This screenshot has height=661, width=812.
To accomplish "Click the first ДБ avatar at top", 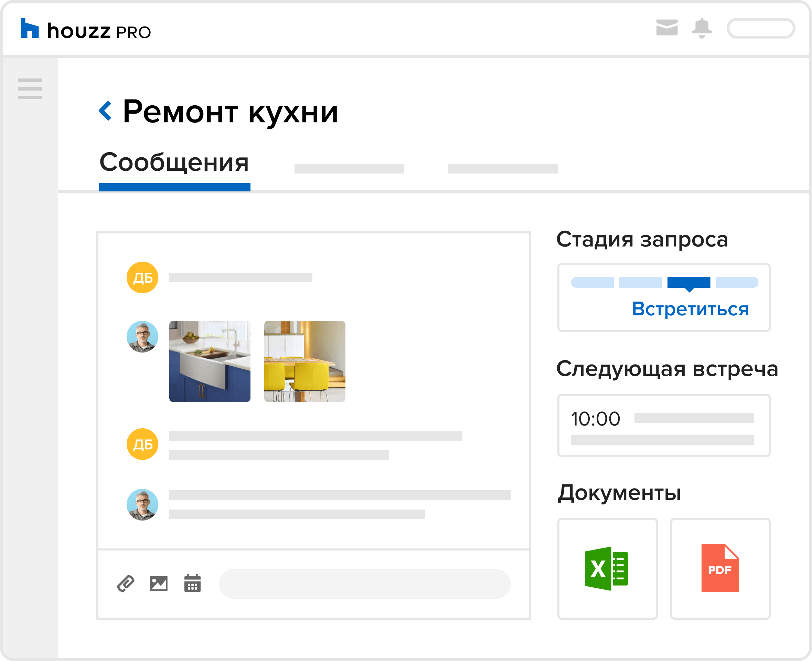I will point(142,277).
